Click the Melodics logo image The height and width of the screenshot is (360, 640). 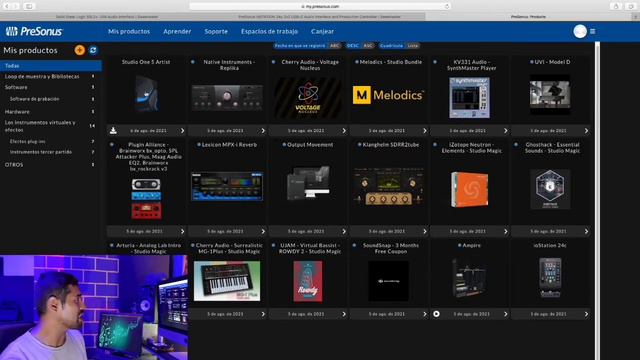click(388, 95)
